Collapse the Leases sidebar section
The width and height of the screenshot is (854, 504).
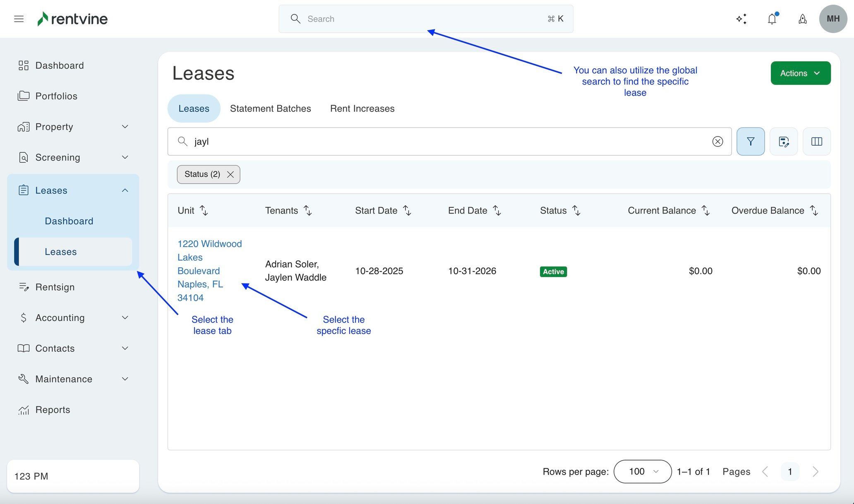[125, 190]
